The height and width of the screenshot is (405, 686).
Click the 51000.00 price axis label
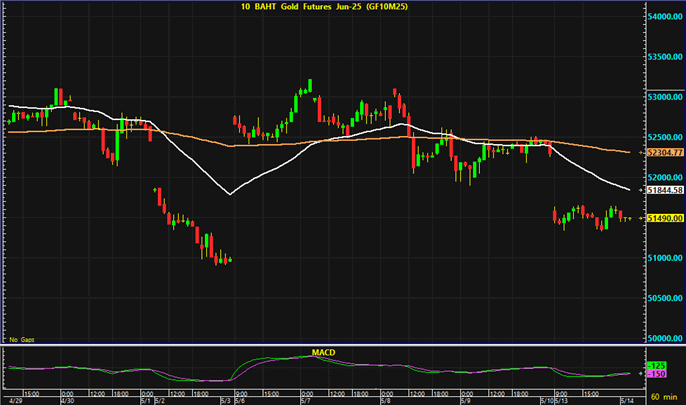661,258
